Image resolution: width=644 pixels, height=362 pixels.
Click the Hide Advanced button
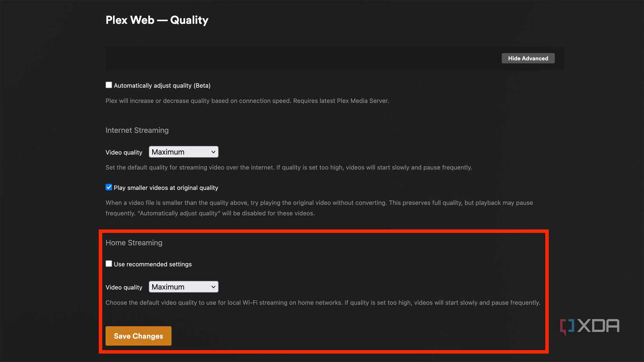pyautogui.click(x=528, y=58)
